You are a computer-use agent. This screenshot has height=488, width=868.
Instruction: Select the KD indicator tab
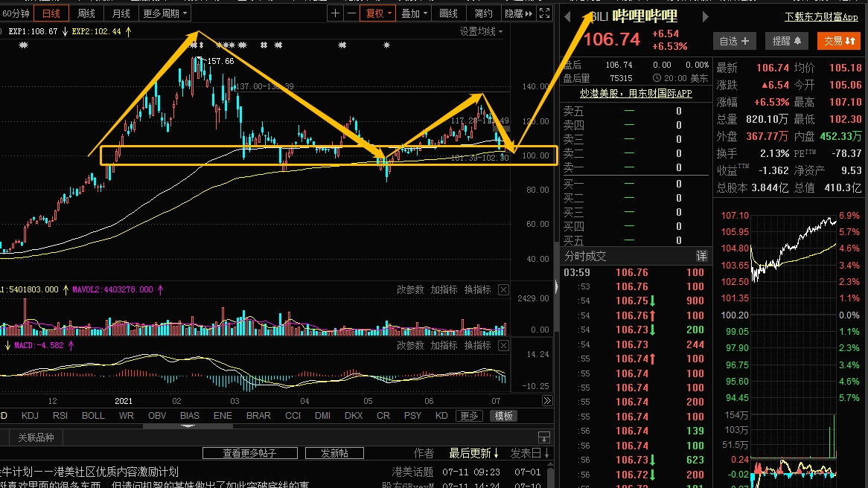pyautogui.click(x=441, y=416)
